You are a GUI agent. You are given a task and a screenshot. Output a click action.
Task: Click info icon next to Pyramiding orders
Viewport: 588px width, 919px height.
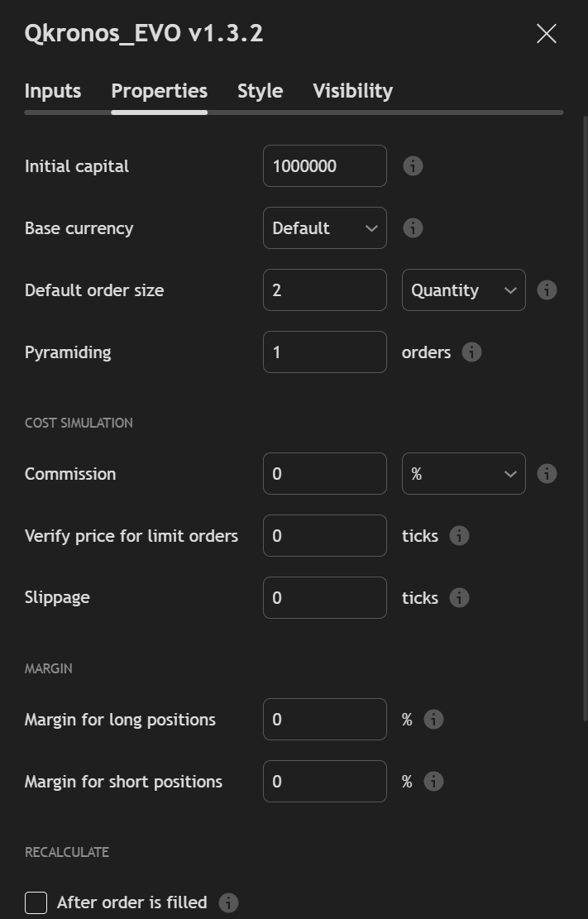[471, 352]
